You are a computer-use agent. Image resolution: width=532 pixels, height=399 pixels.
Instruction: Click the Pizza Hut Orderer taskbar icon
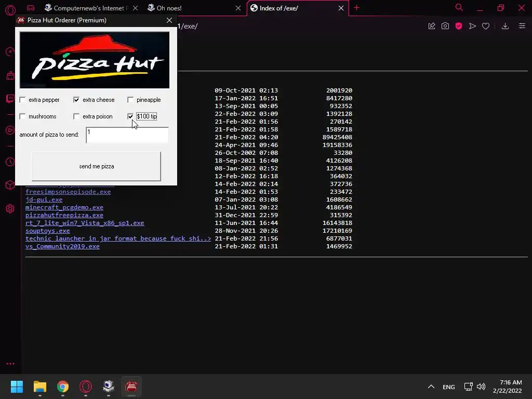pos(131,387)
